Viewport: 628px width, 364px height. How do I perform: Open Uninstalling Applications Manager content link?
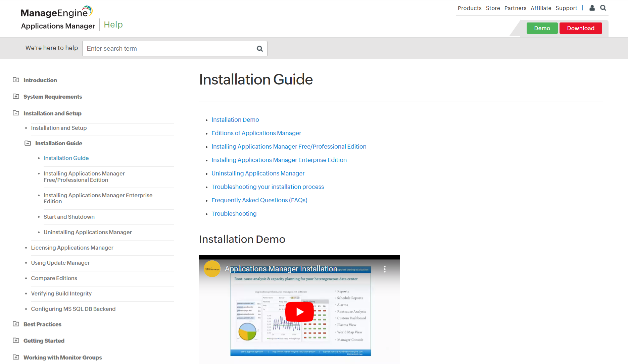[x=258, y=173]
